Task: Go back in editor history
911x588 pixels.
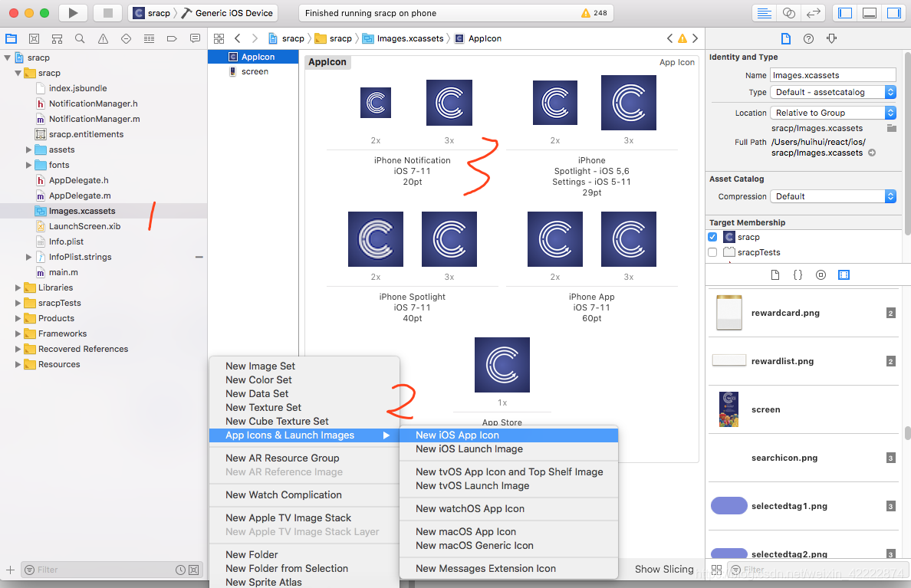Action: tap(237, 38)
